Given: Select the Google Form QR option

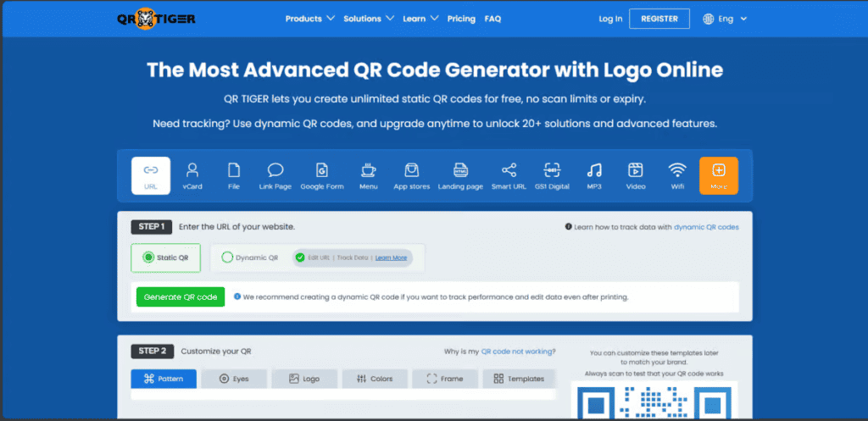Looking at the screenshot, I should coord(322,175).
